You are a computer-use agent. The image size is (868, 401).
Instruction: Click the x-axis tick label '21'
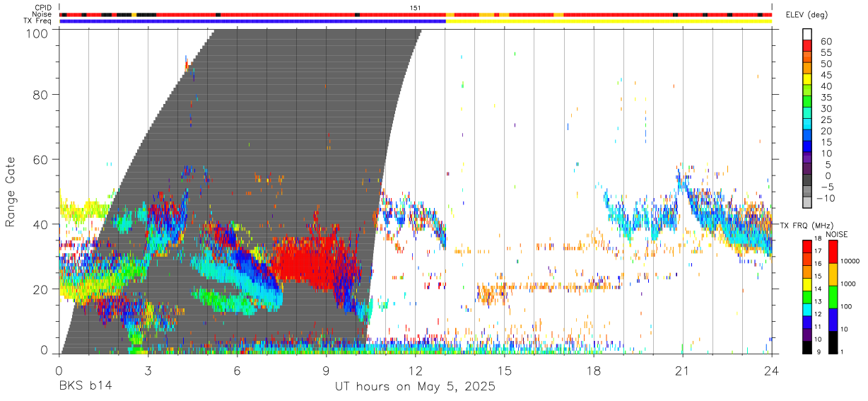(x=682, y=370)
